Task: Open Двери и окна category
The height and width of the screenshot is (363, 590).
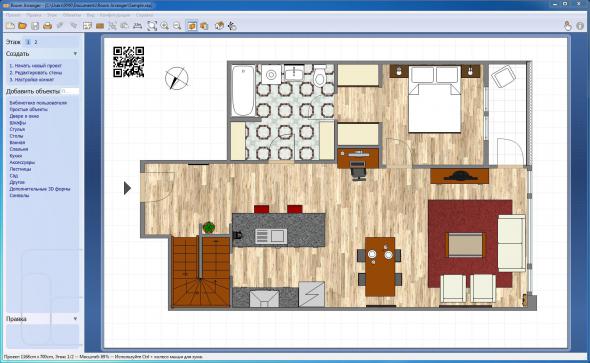Action: coord(24,116)
